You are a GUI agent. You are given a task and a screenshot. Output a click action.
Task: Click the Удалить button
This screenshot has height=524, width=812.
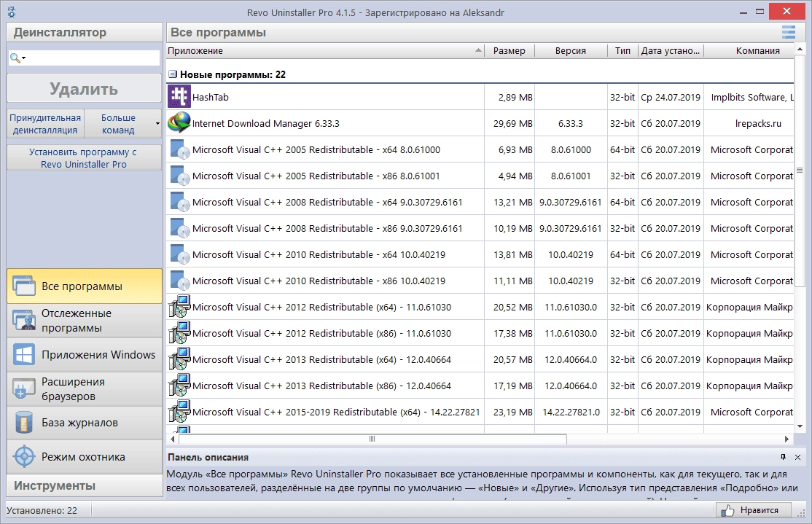coord(85,88)
